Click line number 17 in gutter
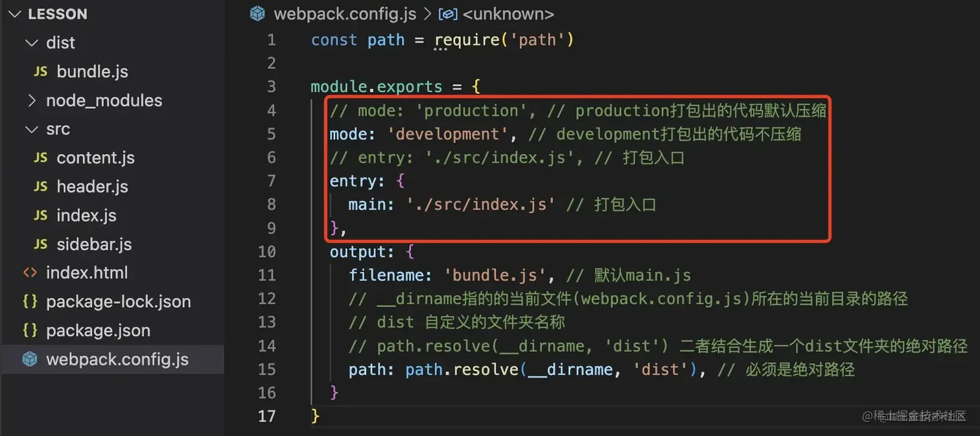This screenshot has width=980, height=436. (x=266, y=416)
